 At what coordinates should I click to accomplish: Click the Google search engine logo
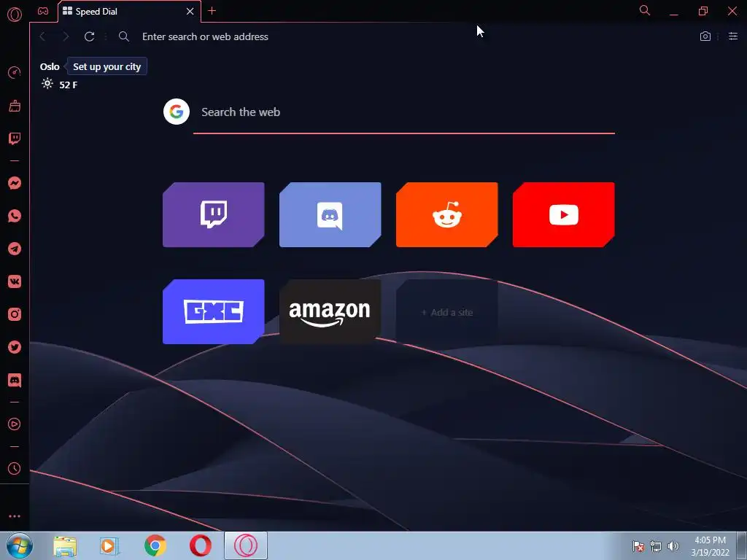point(177,112)
